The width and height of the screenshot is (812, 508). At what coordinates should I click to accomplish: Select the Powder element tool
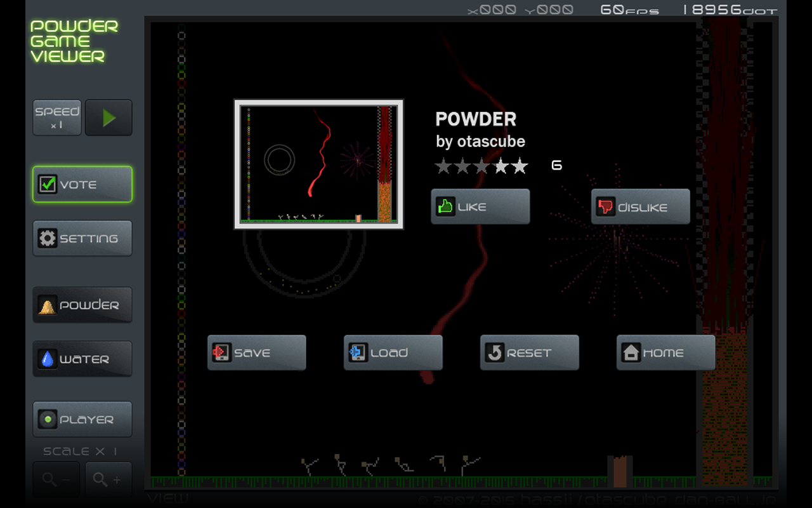82,305
